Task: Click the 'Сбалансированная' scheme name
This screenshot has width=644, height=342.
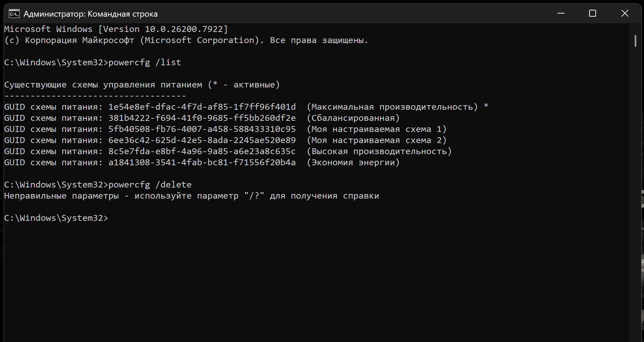Action: [x=353, y=118]
